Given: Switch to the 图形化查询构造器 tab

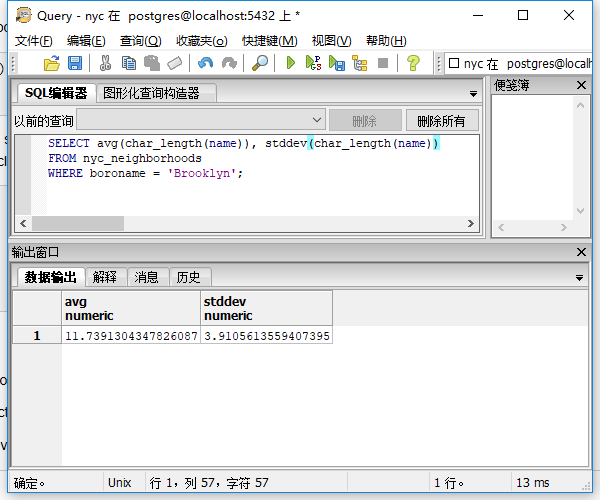Looking at the screenshot, I should click(x=157, y=93).
